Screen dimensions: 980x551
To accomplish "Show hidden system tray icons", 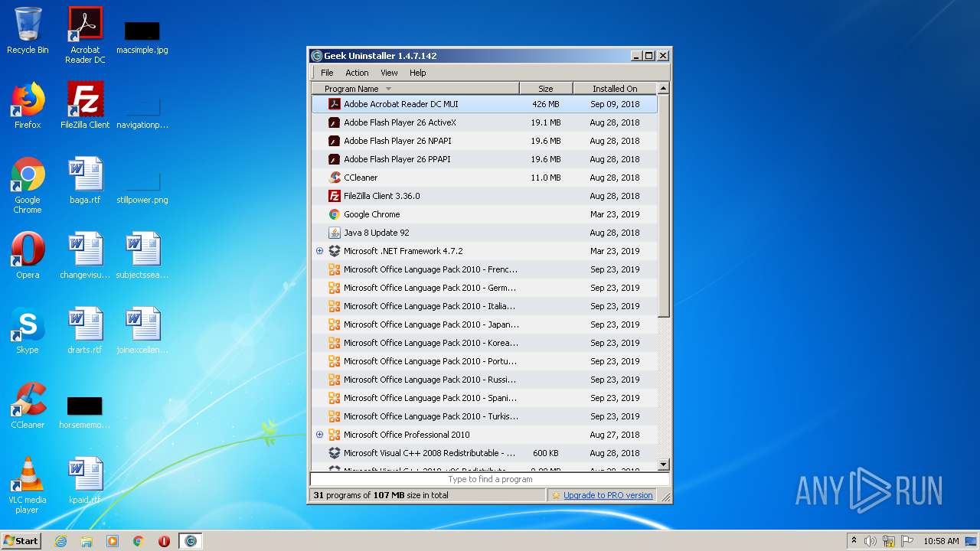I will pos(854,541).
